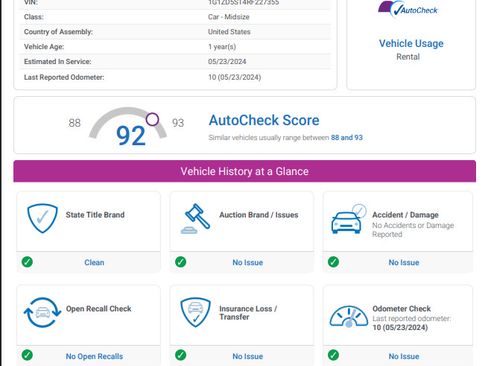Click the Odometer Check gauge icon

[349, 316]
